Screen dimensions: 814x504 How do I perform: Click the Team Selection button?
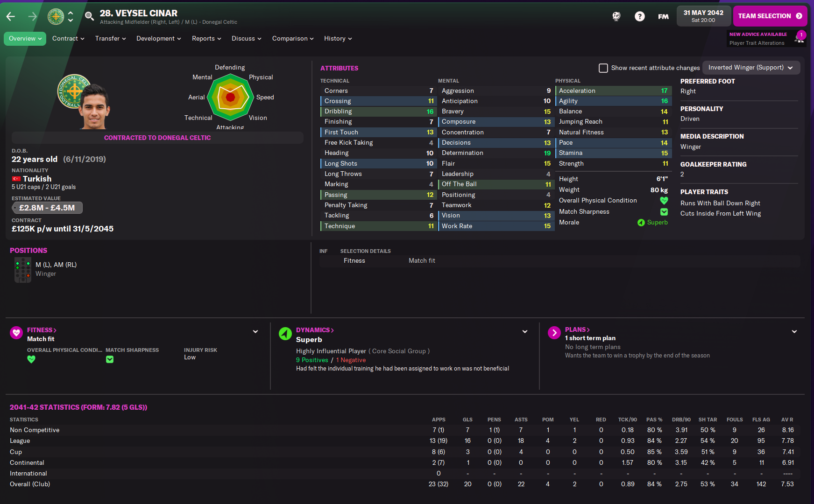point(770,16)
